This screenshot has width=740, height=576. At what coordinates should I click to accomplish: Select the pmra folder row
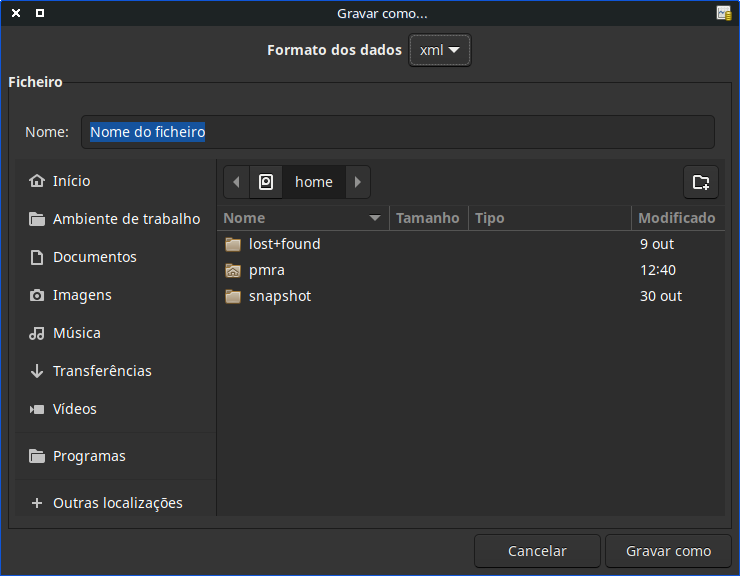[x=471, y=270]
